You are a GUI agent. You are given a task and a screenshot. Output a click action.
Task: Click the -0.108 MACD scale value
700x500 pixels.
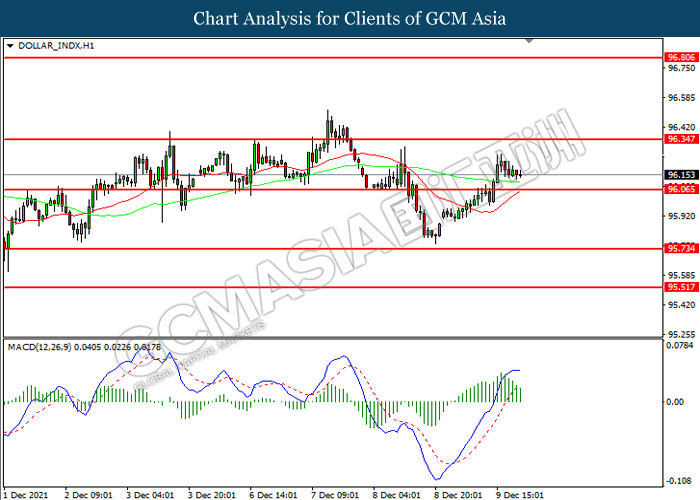[x=680, y=481]
